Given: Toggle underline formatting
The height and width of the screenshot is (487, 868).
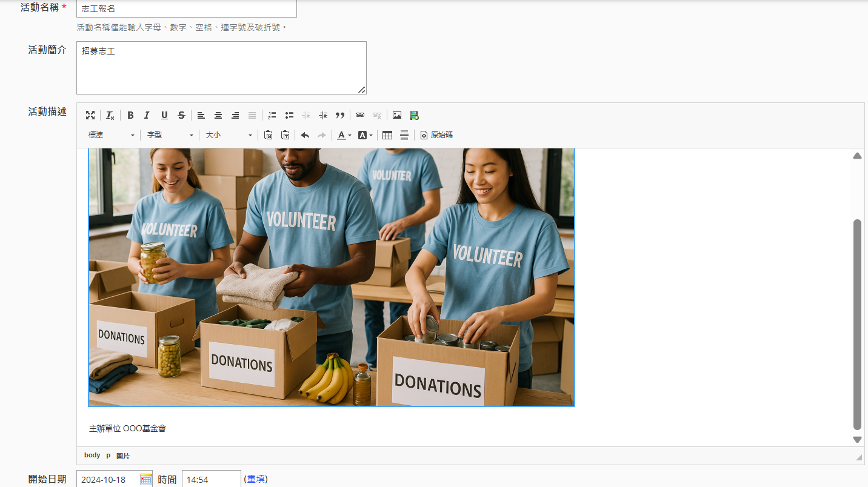Looking at the screenshot, I should click(164, 115).
